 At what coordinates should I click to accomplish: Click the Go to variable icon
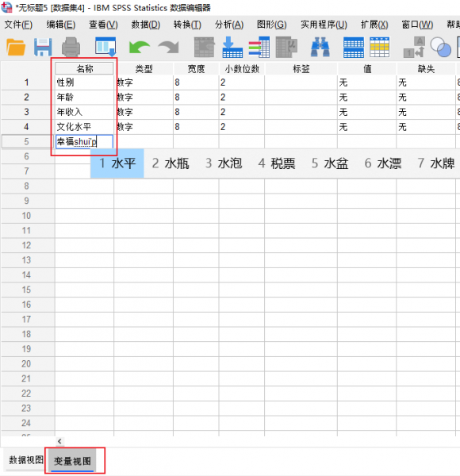(232, 48)
